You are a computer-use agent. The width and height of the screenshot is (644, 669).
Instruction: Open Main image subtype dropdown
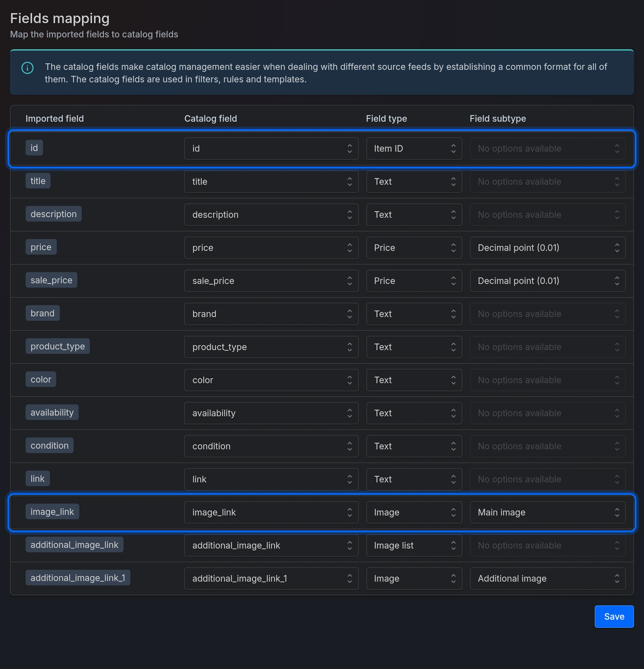[548, 512]
